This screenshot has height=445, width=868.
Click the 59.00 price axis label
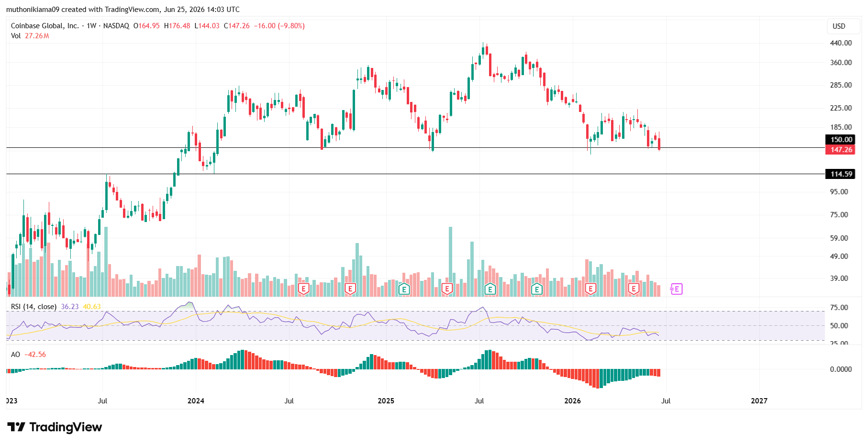tap(839, 238)
